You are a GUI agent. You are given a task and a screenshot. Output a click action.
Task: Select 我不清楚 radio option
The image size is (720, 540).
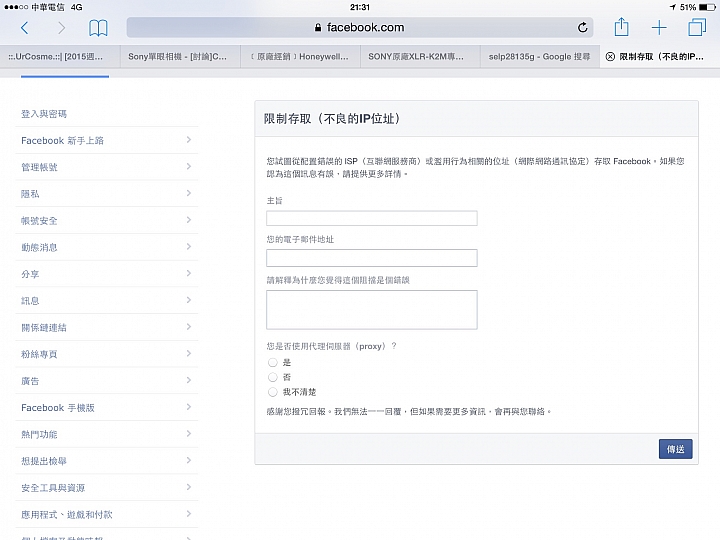pyautogui.click(x=273, y=392)
